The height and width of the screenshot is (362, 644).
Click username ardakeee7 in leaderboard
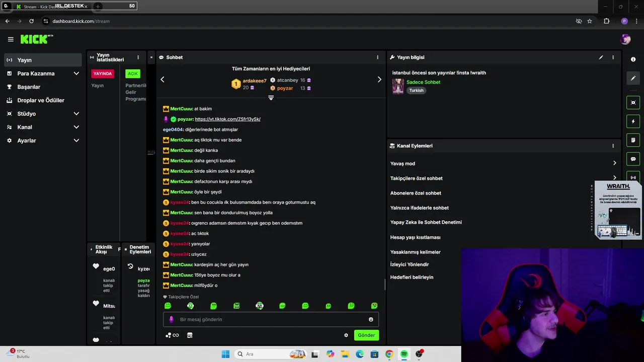pyautogui.click(x=255, y=81)
